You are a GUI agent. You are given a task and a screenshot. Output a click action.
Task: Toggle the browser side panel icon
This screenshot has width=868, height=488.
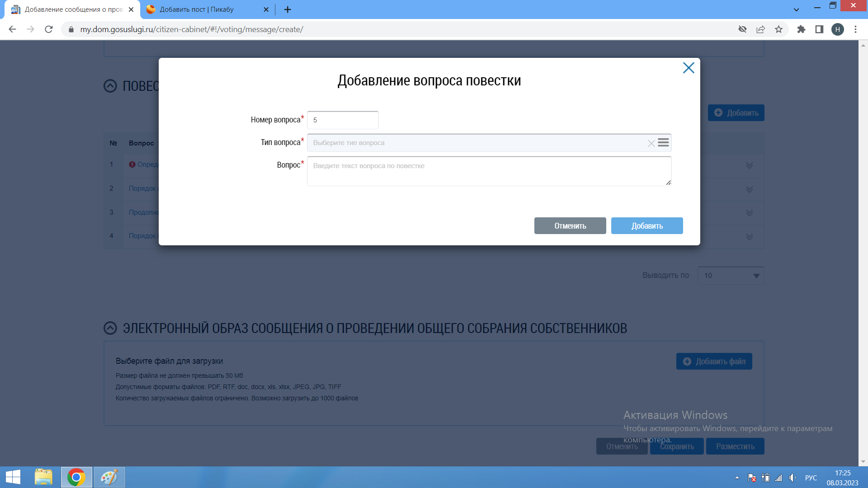coord(819,29)
